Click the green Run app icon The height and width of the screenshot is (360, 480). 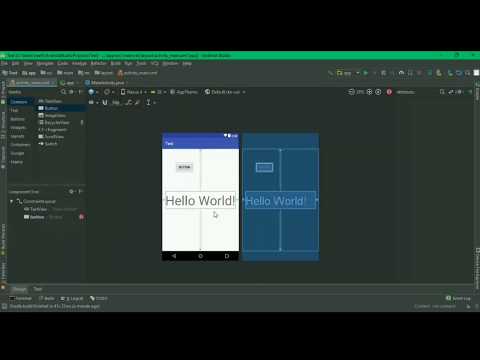click(x=366, y=73)
